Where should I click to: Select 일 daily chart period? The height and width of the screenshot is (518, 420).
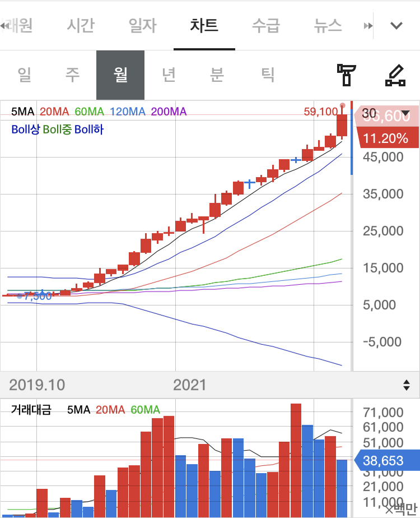click(x=24, y=75)
